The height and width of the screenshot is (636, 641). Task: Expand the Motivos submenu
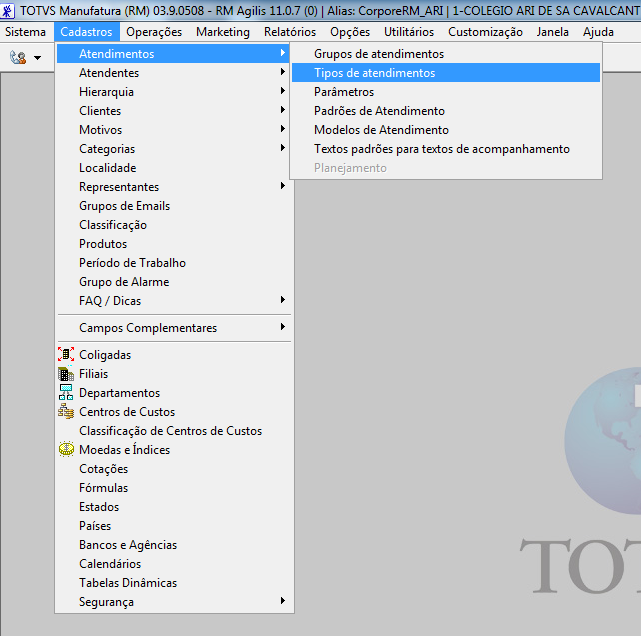[175, 130]
